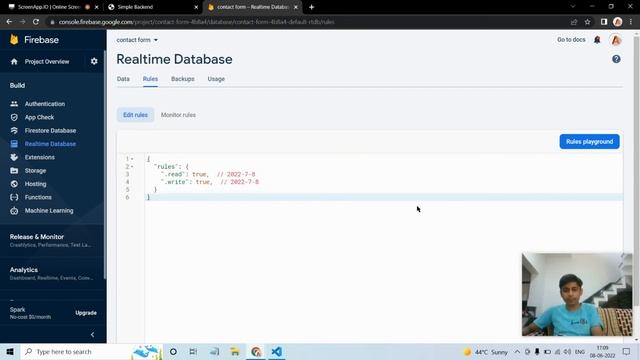
Task: Click the taskbar clock and date
Action: coord(602,352)
